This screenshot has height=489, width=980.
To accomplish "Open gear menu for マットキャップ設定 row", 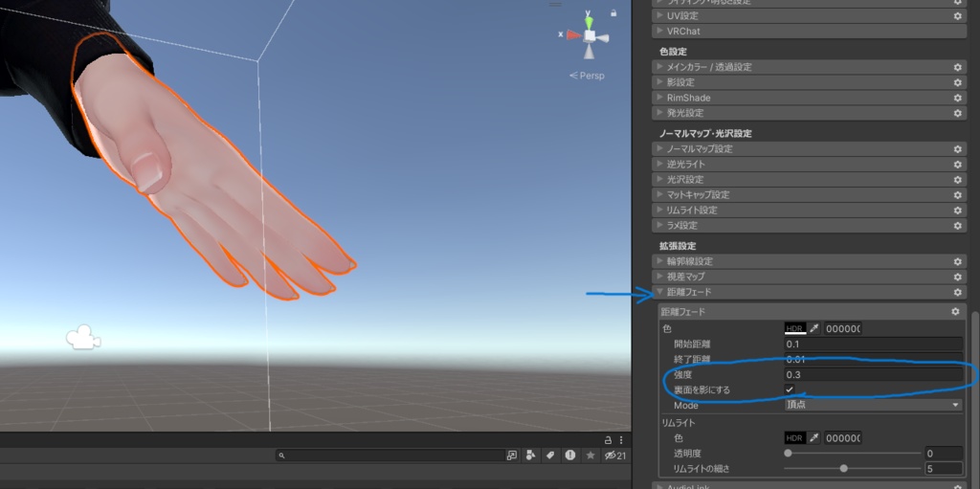I will (957, 195).
